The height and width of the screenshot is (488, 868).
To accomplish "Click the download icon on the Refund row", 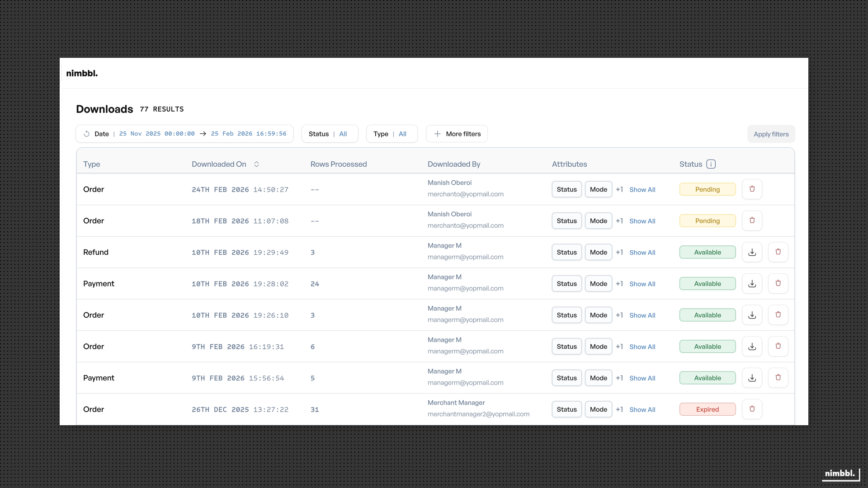I will [x=752, y=252].
